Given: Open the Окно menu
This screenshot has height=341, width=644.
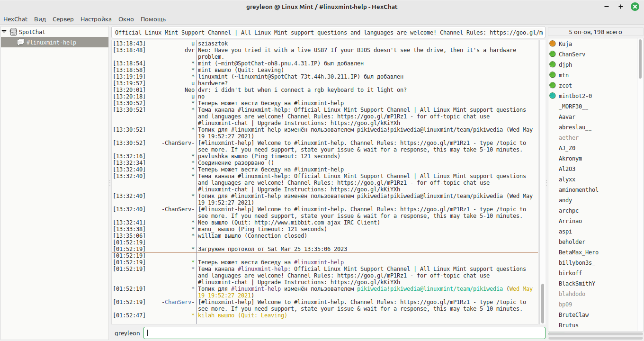Looking at the screenshot, I should coord(126,19).
